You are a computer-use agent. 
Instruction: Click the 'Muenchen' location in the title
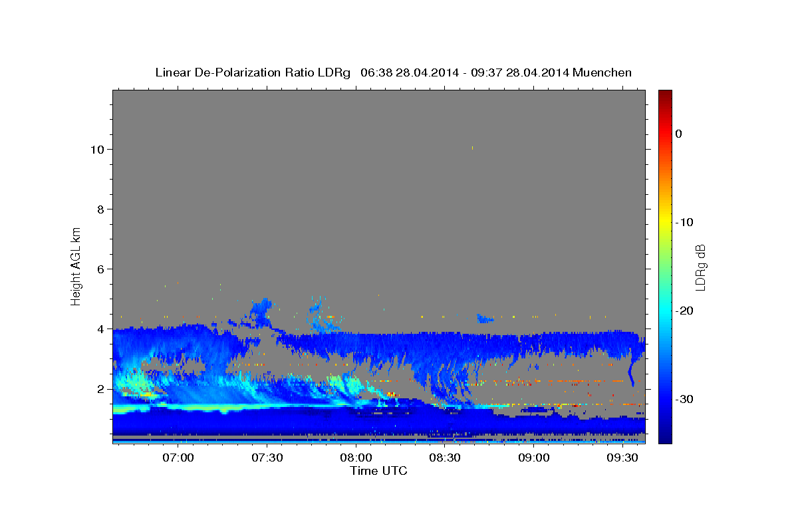(603, 72)
